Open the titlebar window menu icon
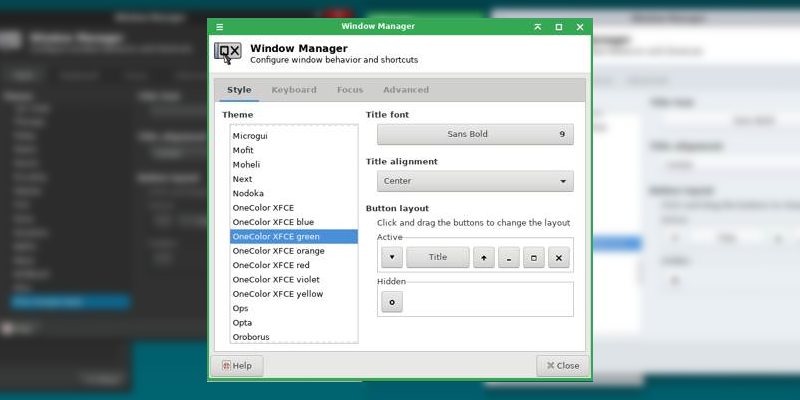800x400 pixels. [x=220, y=27]
